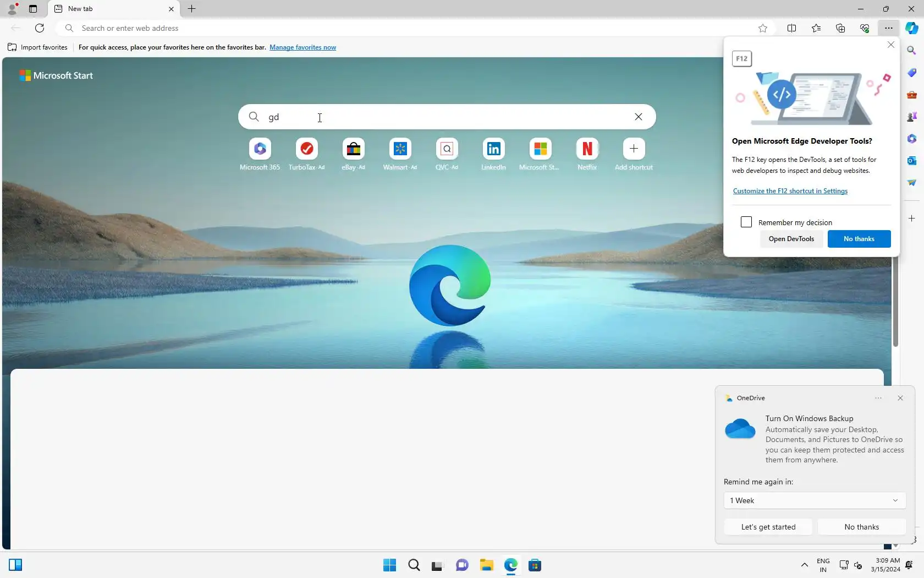Screen dimensions: 924x578
Task: Close the New tab tab
Action: [x=171, y=9]
